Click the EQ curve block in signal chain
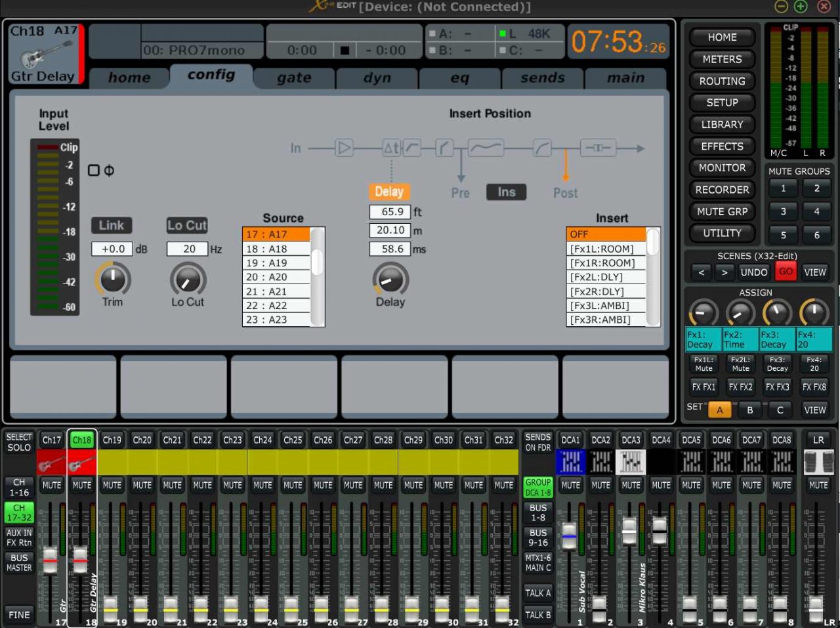 click(x=486, y=148)
